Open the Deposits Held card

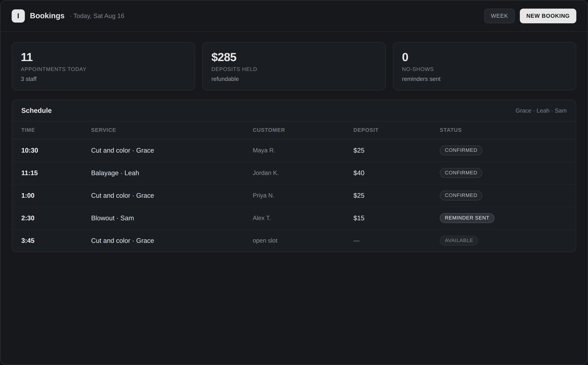[x=294, y=66]
